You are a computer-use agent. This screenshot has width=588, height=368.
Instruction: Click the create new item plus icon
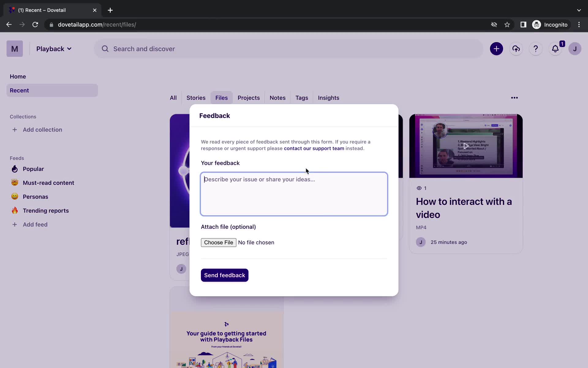(496, 49)
